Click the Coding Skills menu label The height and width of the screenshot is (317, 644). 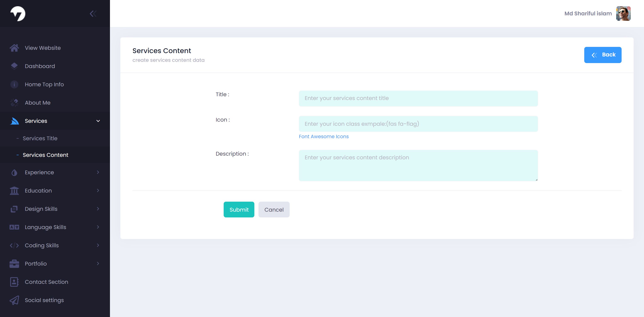tap(42, 245)
